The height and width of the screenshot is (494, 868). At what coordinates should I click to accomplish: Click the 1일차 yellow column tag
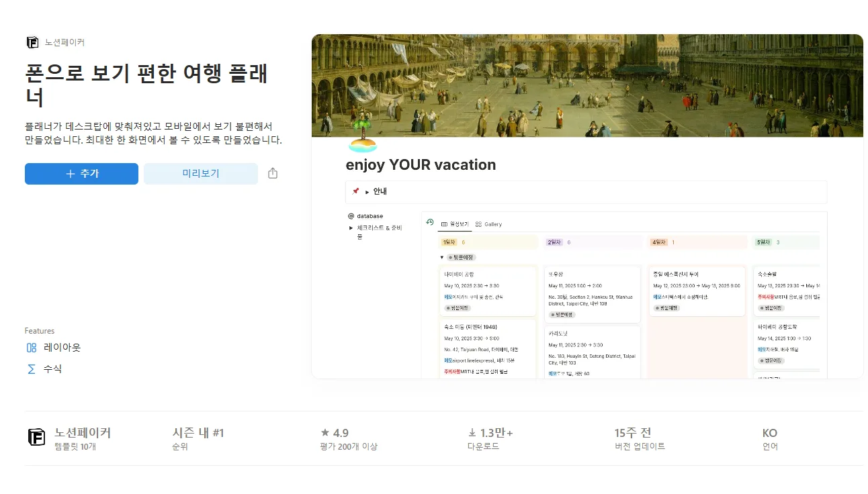click(x=449, y=242)
